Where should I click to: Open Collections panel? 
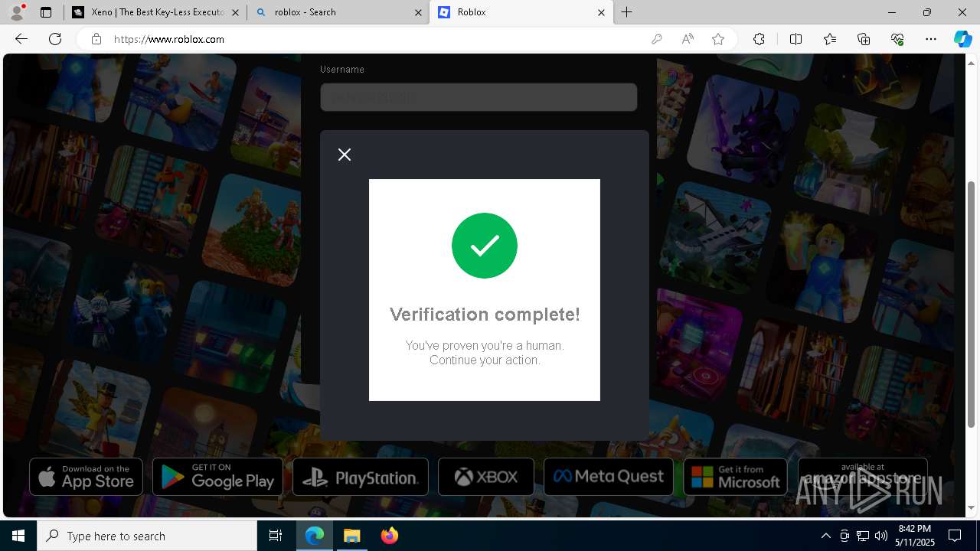pyautogui.click(x=864, y=39)
